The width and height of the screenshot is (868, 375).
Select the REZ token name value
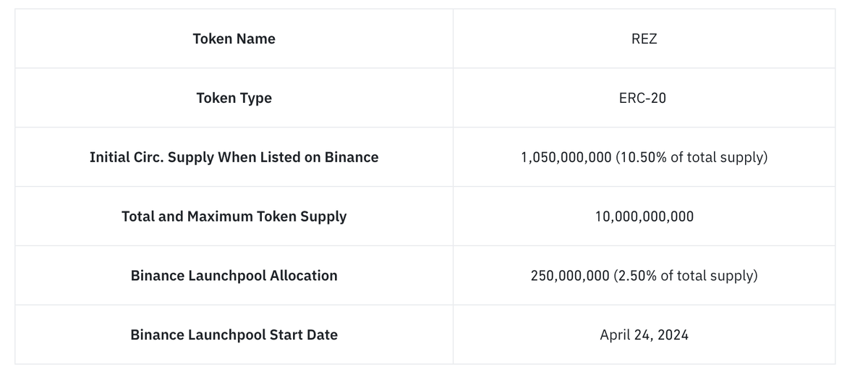[x=644, y=39]
